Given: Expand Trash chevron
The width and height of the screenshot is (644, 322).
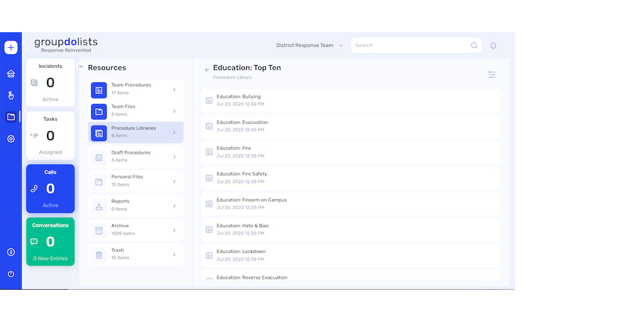Looking at the screenshot, I should click(174, 254).
